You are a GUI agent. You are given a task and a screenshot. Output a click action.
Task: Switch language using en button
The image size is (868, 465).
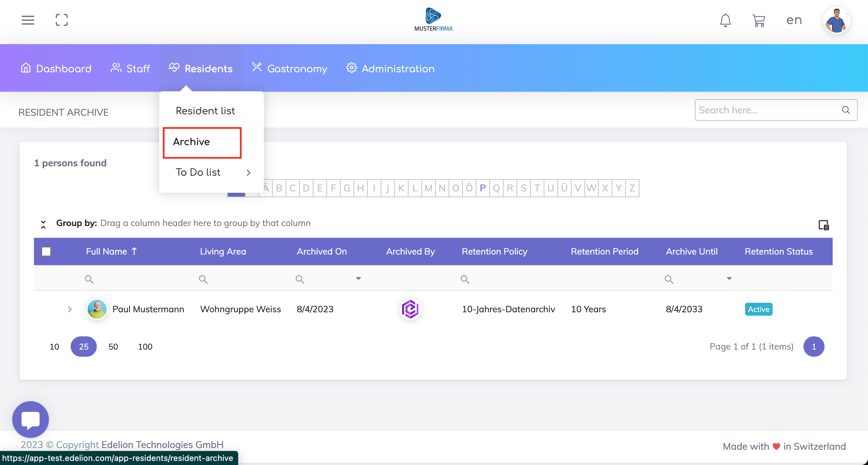pos(794,20)
